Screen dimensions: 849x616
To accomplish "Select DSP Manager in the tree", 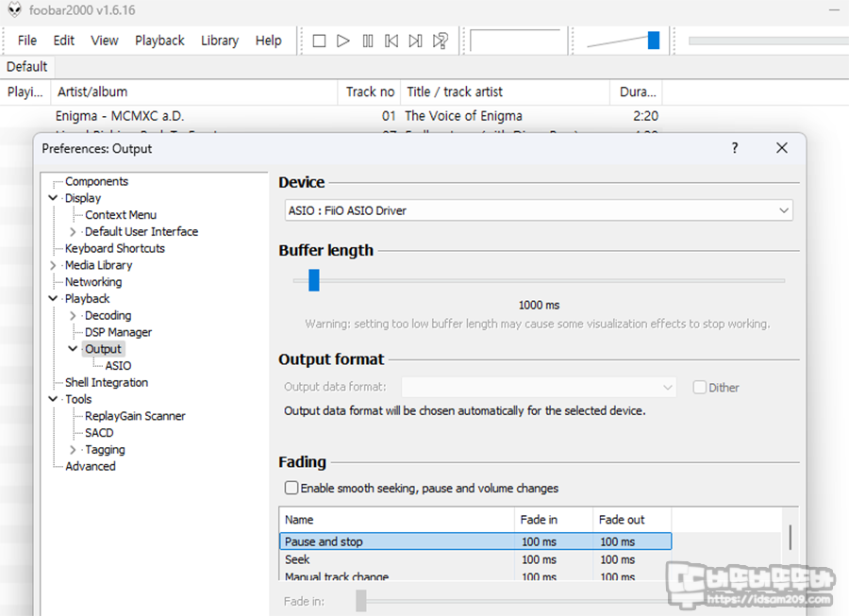I will point(118,332).
